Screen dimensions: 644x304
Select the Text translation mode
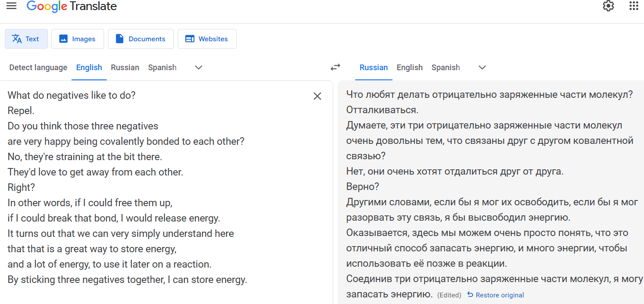26,39
